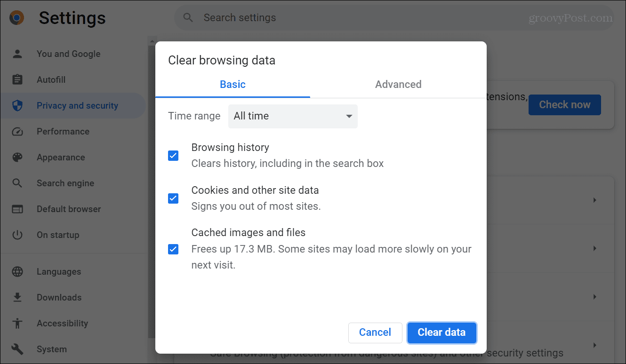This screenshot has height=364, width=626.
Task: Focus the Search settings field
Action: [329, 18]
